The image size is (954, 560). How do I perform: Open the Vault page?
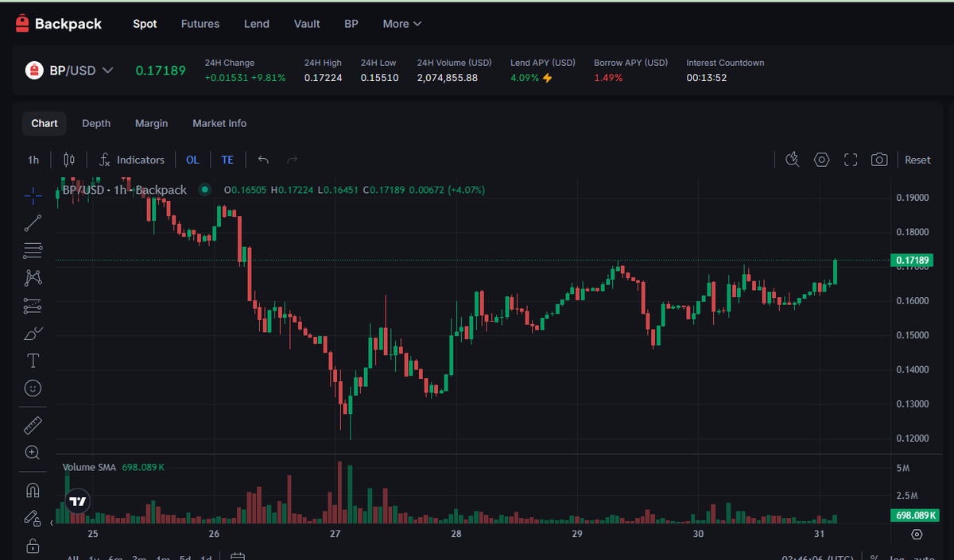tap(307, 24)
